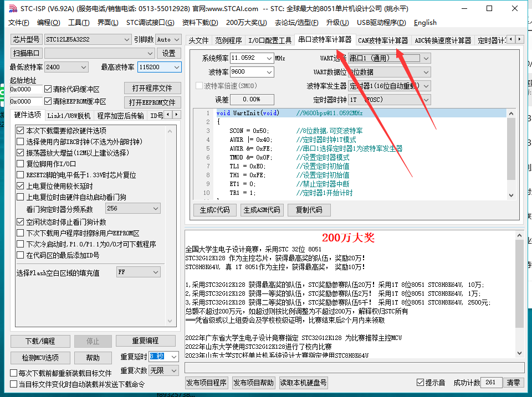Click 复制代码 button
Image resolution: width=532 pixels, height=397 pixels.
309,210
